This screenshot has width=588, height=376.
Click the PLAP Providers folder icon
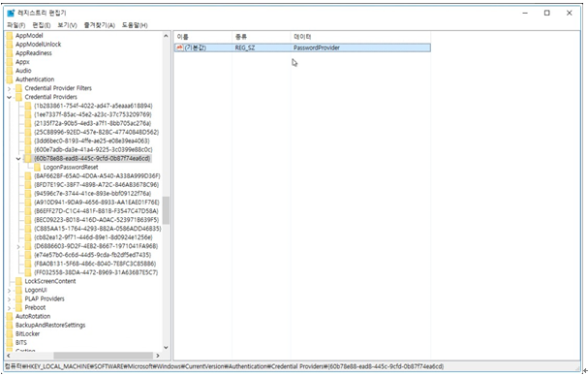tap(18, 299)
